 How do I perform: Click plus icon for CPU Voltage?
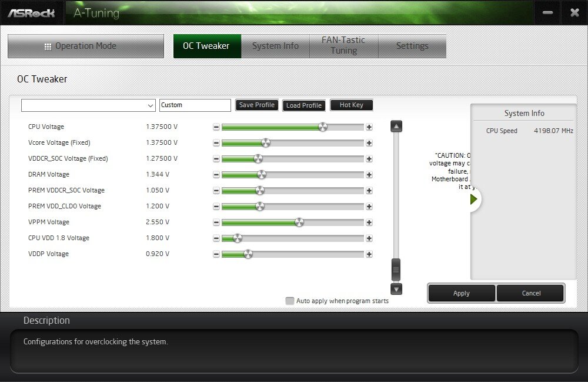pos(369,127)
